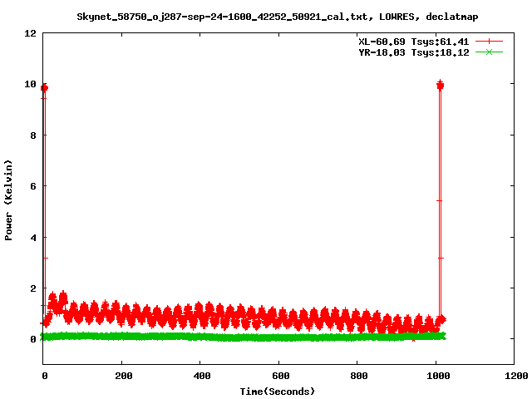Click the y-axis tick label 6
The width and height of the screenshot is (532, 399).
[x=33, y=186]
